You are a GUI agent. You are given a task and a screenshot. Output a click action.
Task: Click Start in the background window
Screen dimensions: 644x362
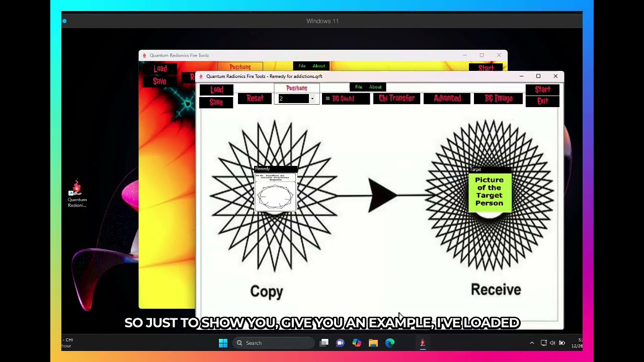coord(486,68)
